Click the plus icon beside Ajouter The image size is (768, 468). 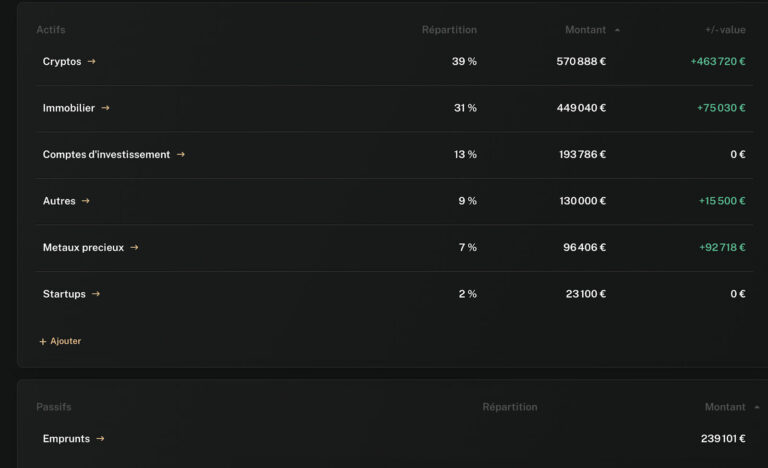click(43, 342)
